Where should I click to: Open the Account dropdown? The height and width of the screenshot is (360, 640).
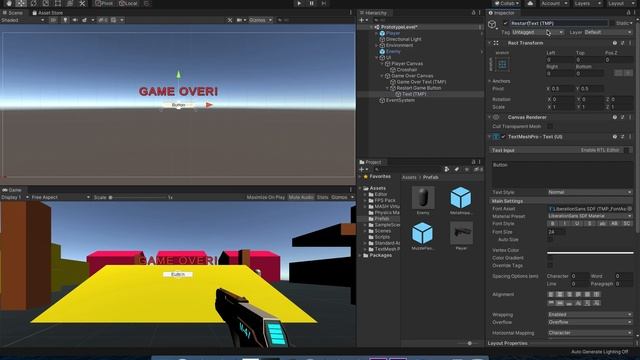(x=554, y=3)
